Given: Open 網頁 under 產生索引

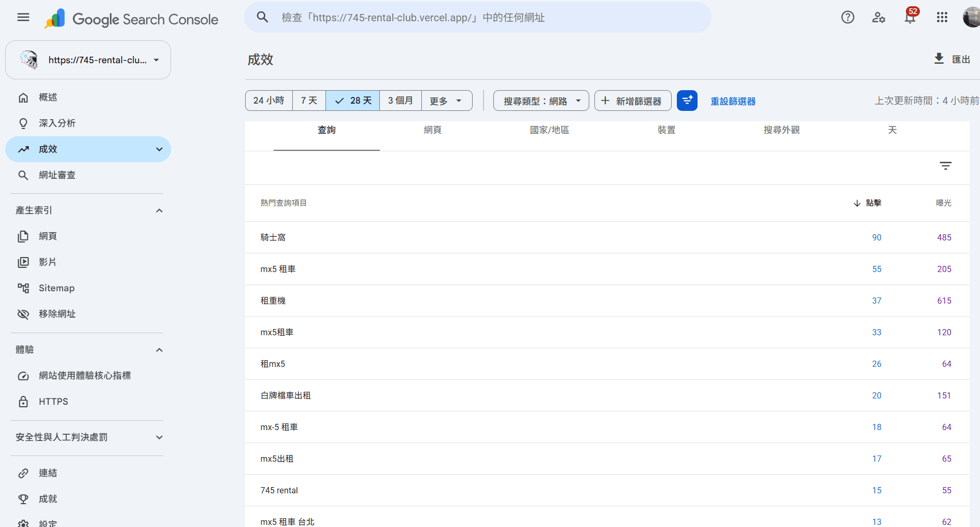Looking at the screenshot, I should pyautogui.click(x=88, y=236).
